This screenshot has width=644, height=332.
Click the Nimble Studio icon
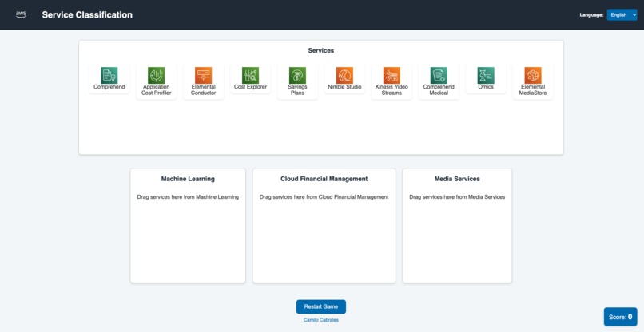coord(344,76)
